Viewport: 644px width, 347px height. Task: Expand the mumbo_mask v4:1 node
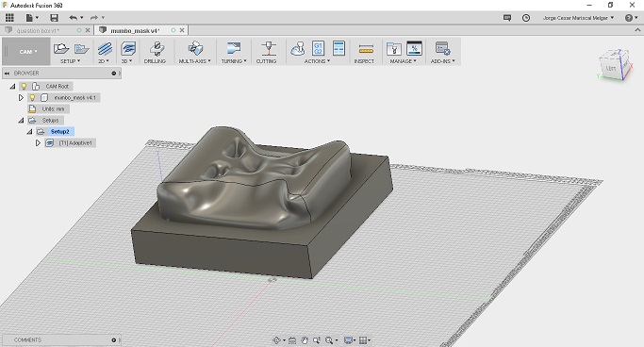(21, 98)
